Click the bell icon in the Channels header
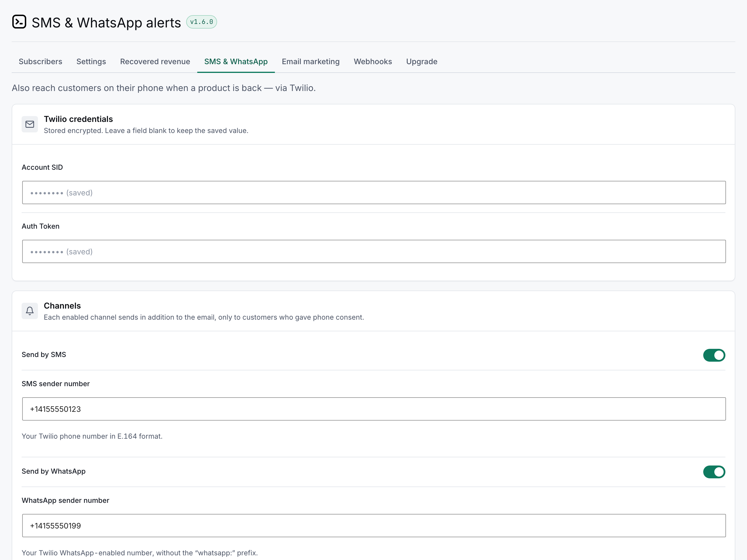This screenshot has width=747, height=560. click(30, 311)
